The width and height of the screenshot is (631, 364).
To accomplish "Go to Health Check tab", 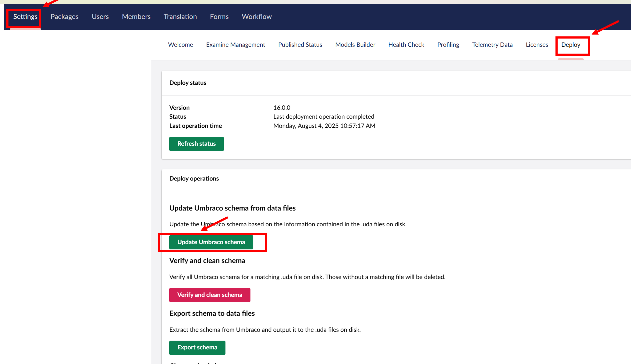I will tap(406, 45).
